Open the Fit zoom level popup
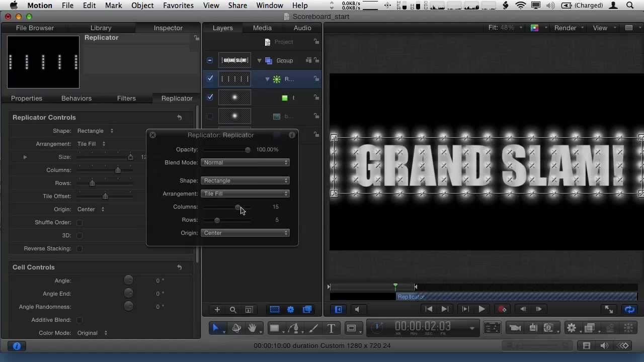The width and height of the screenshot is (644, 362). coord(506,28)
